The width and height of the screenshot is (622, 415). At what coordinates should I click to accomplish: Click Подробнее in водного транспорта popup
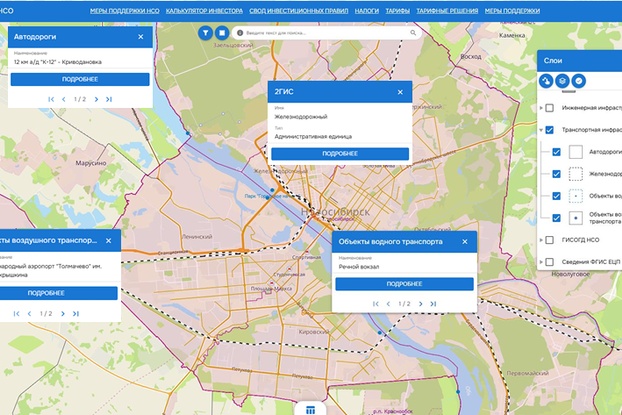pyautogui.click(x=404, y=284)
